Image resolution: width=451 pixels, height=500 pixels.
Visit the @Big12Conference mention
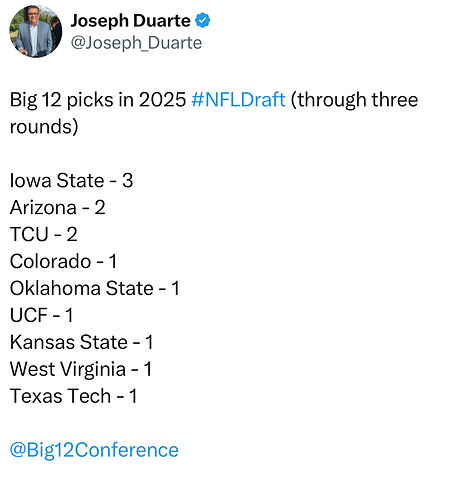click(94, 450)
